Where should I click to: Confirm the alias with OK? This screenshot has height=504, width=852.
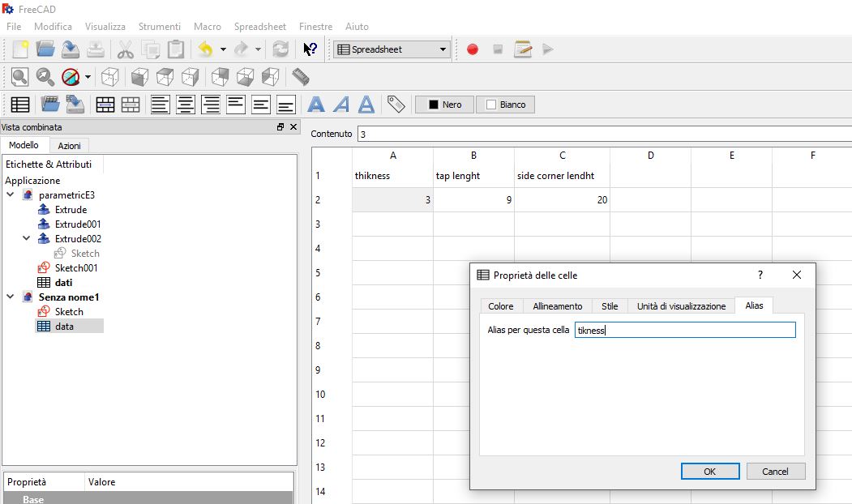coord(709,472)
